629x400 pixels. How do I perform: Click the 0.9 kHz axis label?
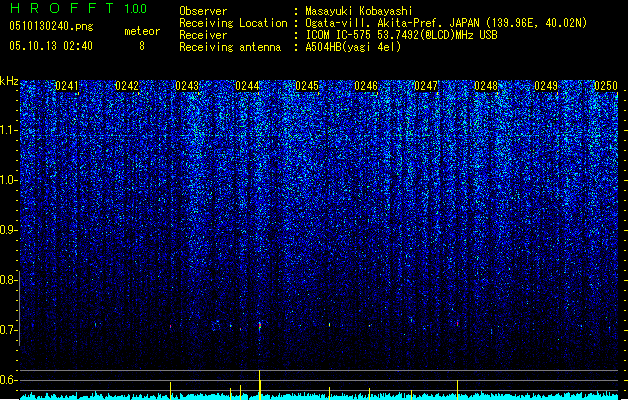[9, 230]
